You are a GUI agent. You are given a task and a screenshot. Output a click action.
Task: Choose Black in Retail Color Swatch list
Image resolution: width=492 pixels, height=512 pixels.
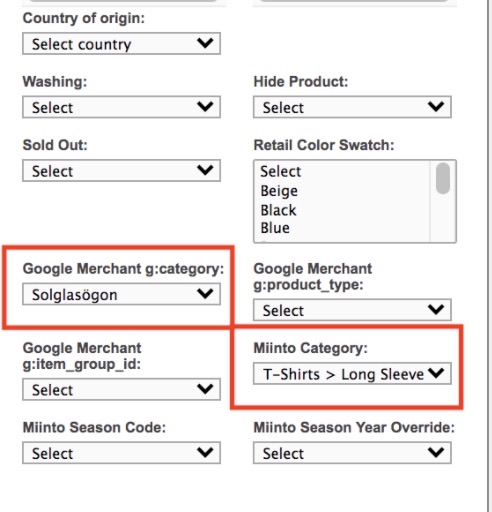(278, 210)
